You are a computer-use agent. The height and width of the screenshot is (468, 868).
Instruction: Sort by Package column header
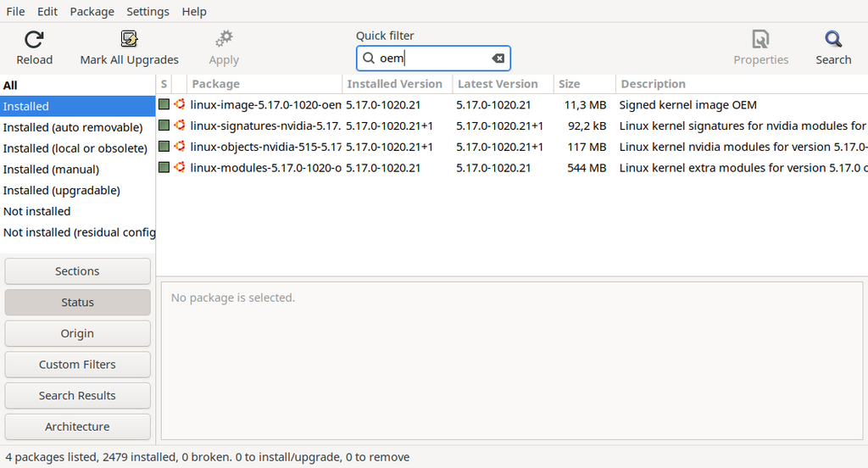click(216, 84)
